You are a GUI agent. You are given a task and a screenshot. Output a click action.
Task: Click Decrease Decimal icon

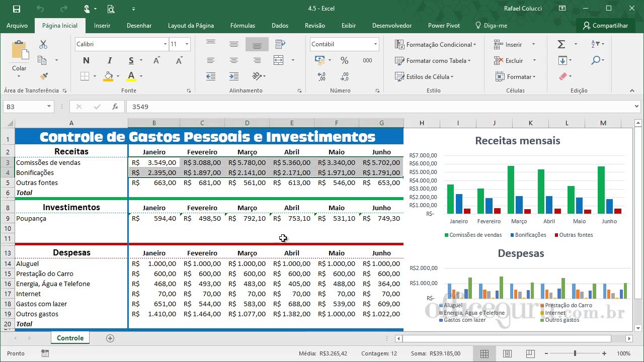[345, 76]
